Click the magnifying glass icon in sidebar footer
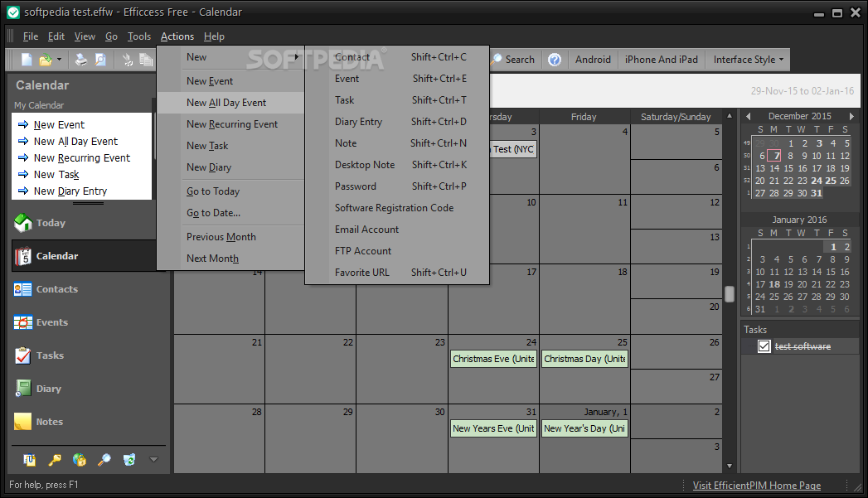This screenshot has height=498, width=868. tap(104, 460)
